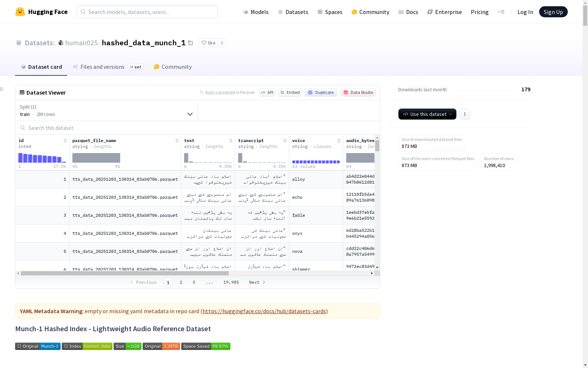Go to page 1 of rows
This screenshot has height=368, width=588.
pyautogui.click(x=168, y=282)
